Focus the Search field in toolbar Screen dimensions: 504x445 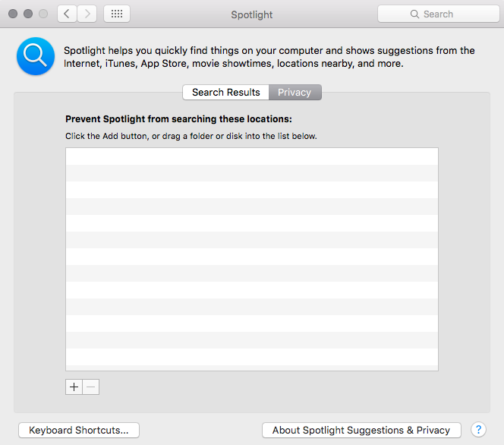439,14
